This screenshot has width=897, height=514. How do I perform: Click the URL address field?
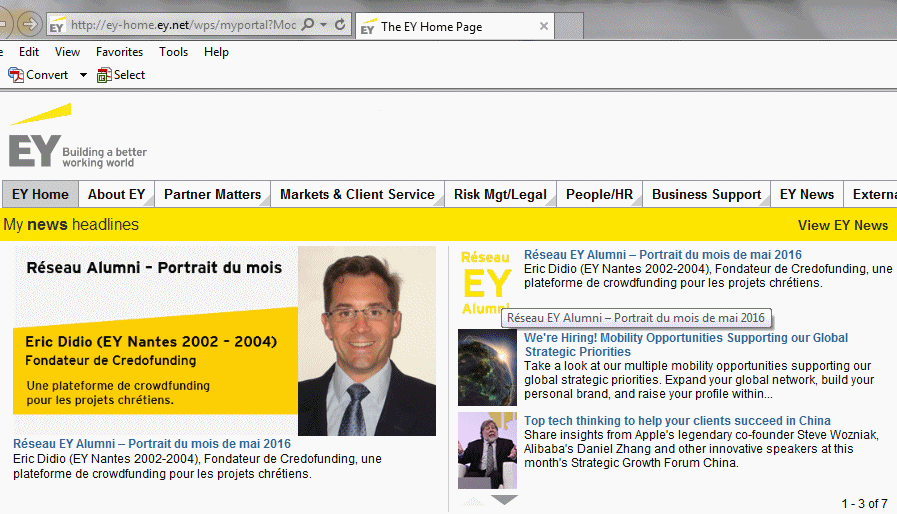(x=183, y=25)
